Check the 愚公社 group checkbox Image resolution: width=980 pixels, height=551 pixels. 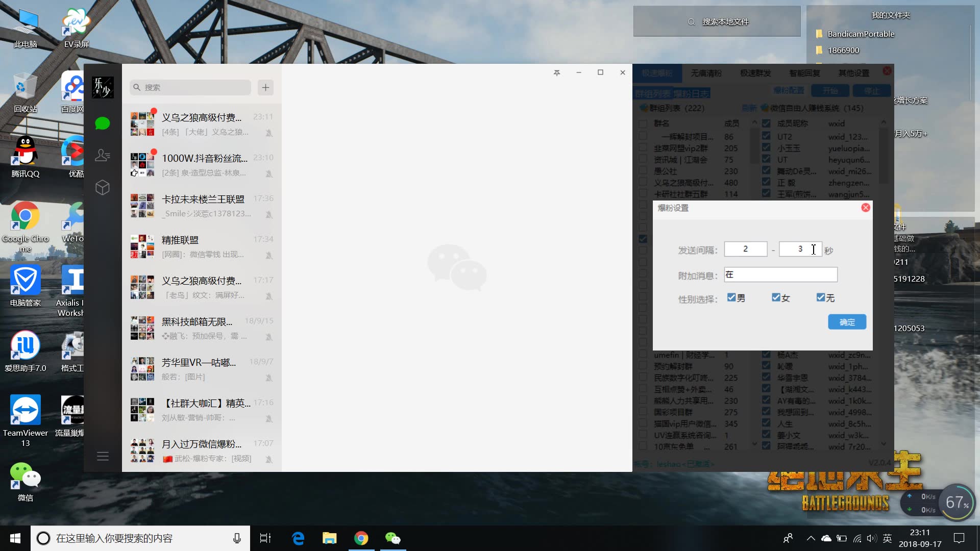pos(643,171)
